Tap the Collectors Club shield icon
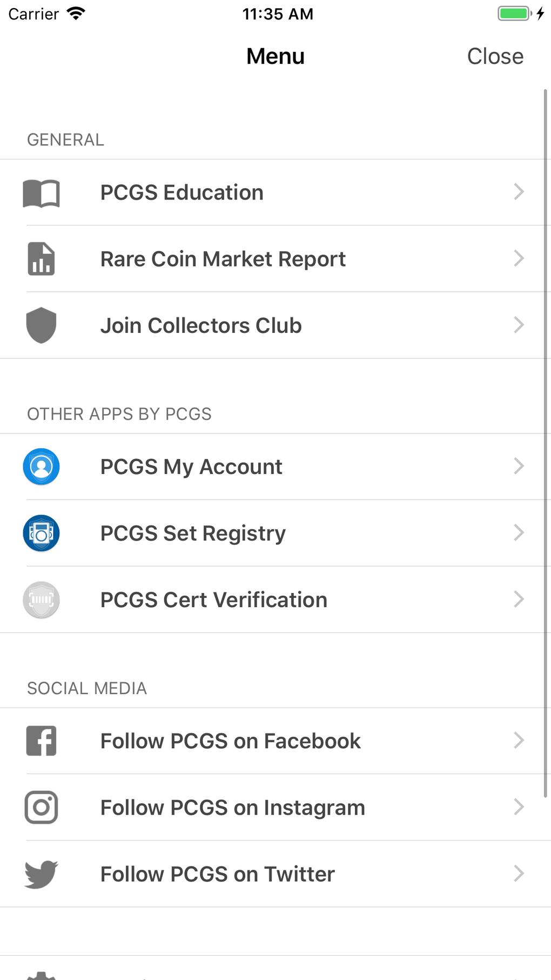This screenshot has width=551, height=980. 41,325
